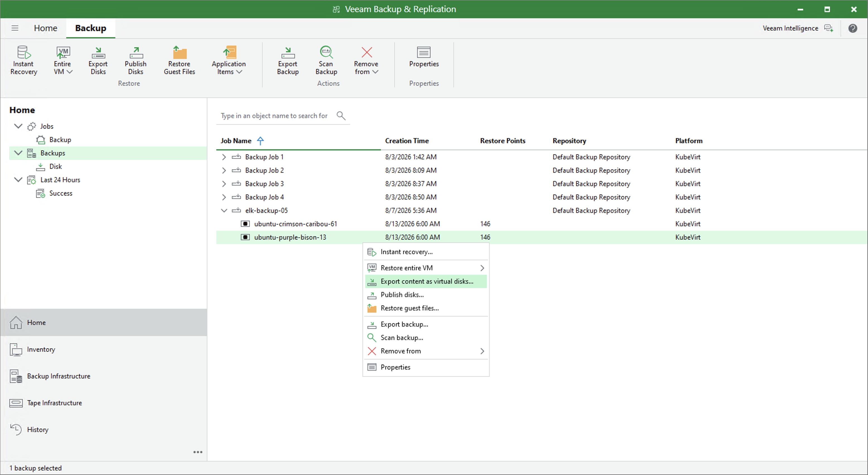Collapse the elk-backup-05 row

pos(224,211)
